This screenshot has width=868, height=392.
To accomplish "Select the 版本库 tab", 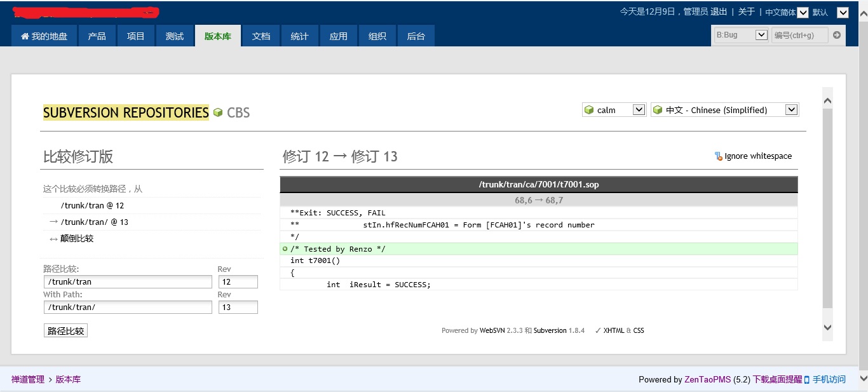I will tap(217, 36).
